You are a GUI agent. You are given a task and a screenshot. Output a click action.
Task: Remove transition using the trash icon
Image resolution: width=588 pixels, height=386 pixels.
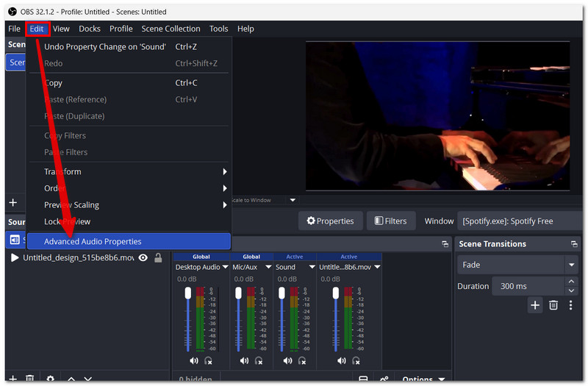[553, 305]
